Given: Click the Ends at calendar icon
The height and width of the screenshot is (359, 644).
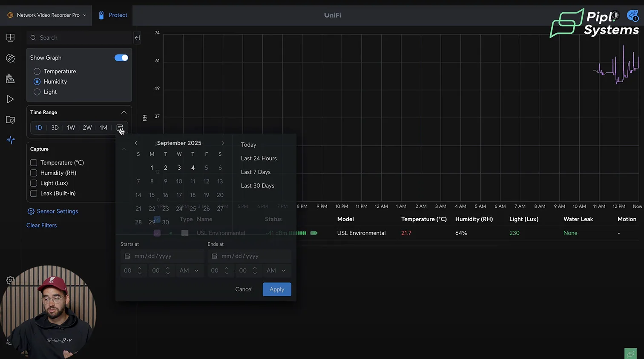Looking at the screenshot, I should 214,256.
